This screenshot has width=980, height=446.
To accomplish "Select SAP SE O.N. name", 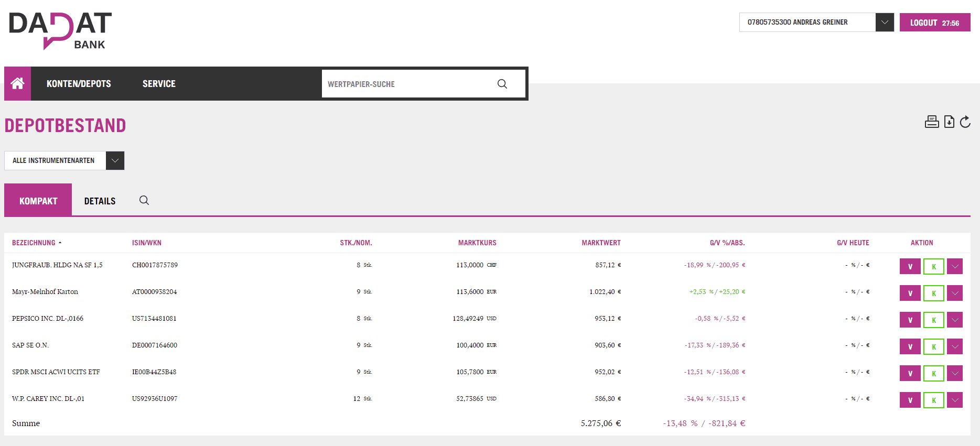I will [x=30, y=345].
